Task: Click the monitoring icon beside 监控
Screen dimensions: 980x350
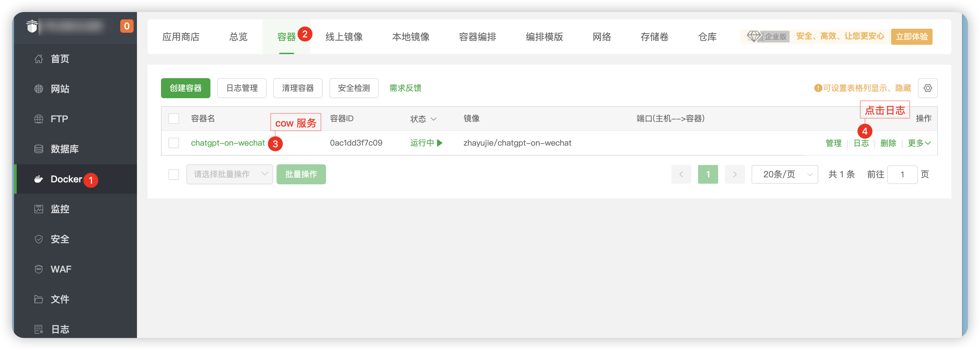Action: [38, 209]
